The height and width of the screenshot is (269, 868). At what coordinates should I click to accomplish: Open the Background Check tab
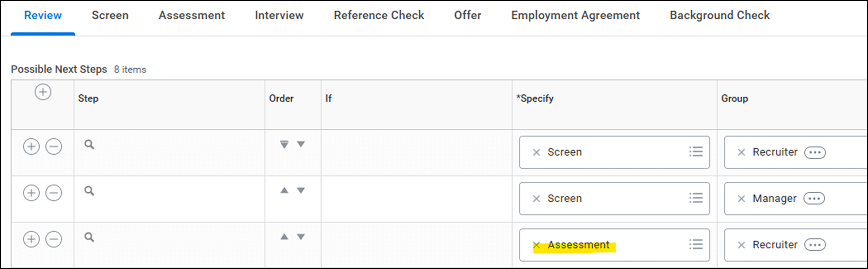click(x=720, y=15)
